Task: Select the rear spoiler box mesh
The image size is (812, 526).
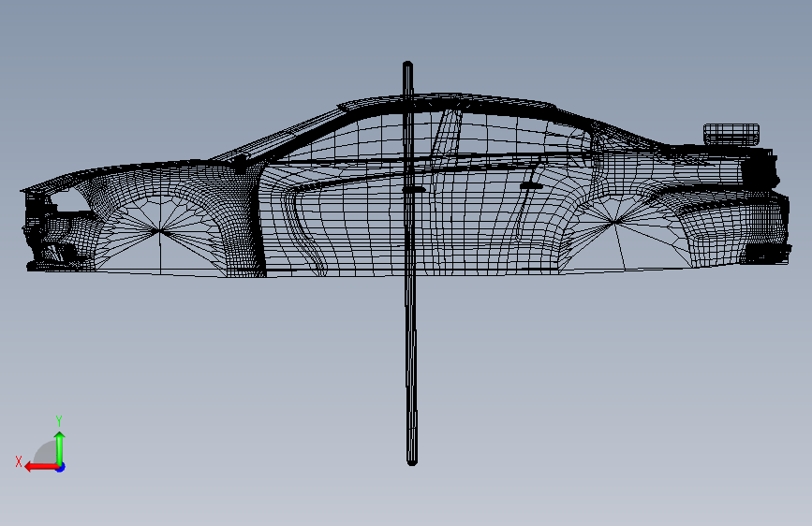Action: pos(731,133)
